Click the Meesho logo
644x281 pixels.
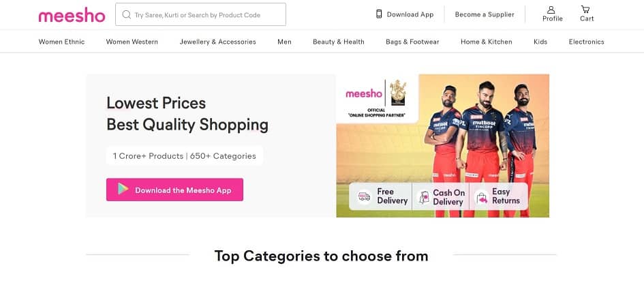[x=72, y=14]
